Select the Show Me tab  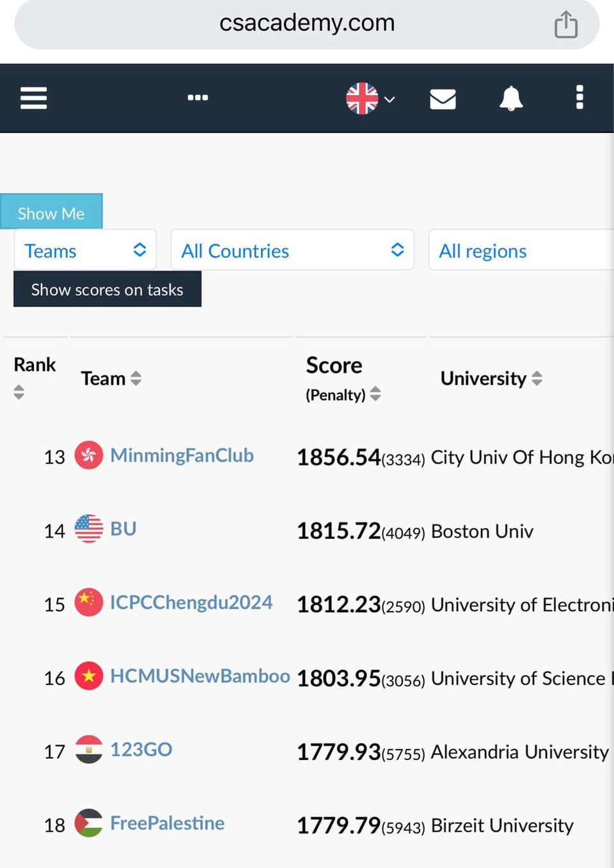[x=51, y=212]
